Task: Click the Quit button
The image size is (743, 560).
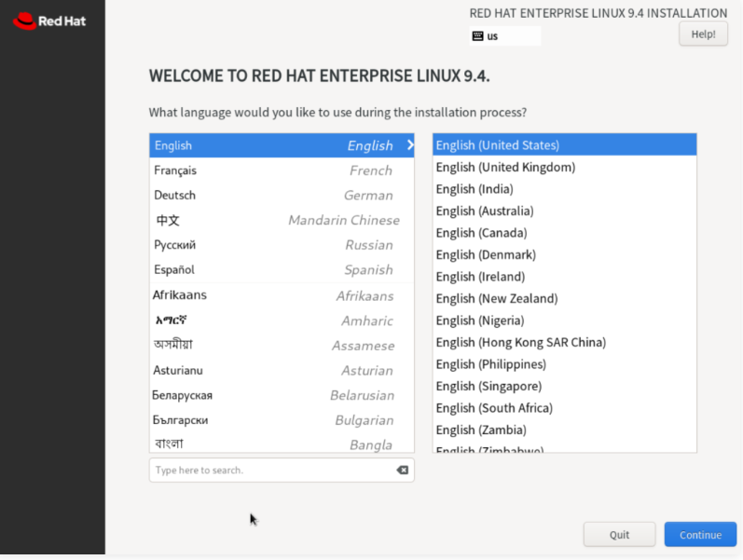Action: click(619, 535)
